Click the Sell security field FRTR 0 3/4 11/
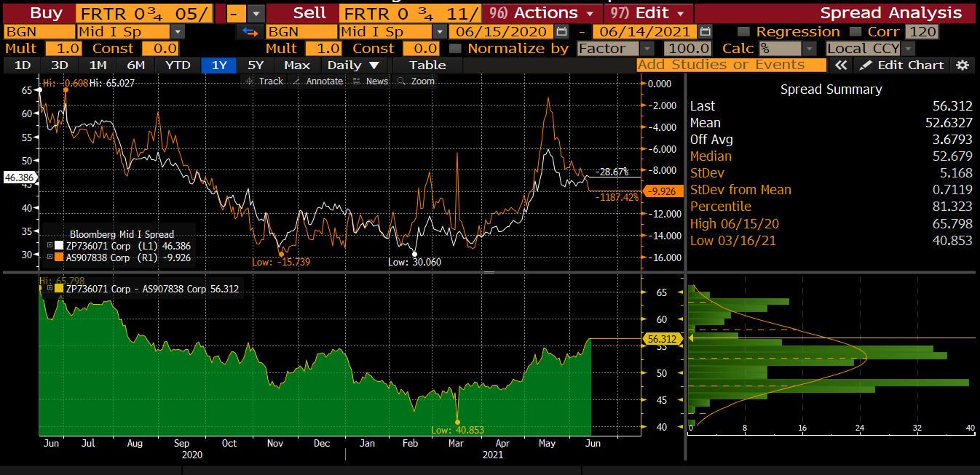Screen dimensions: 980x475 [x=410, y=13]
